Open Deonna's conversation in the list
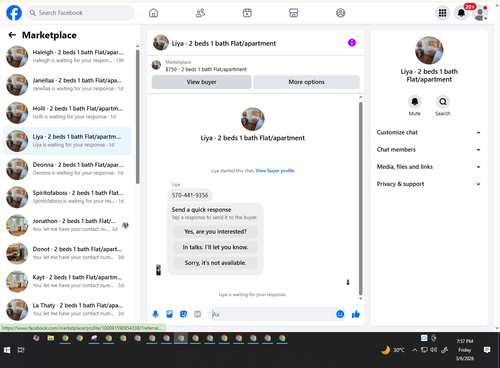 tap(67, 169)
